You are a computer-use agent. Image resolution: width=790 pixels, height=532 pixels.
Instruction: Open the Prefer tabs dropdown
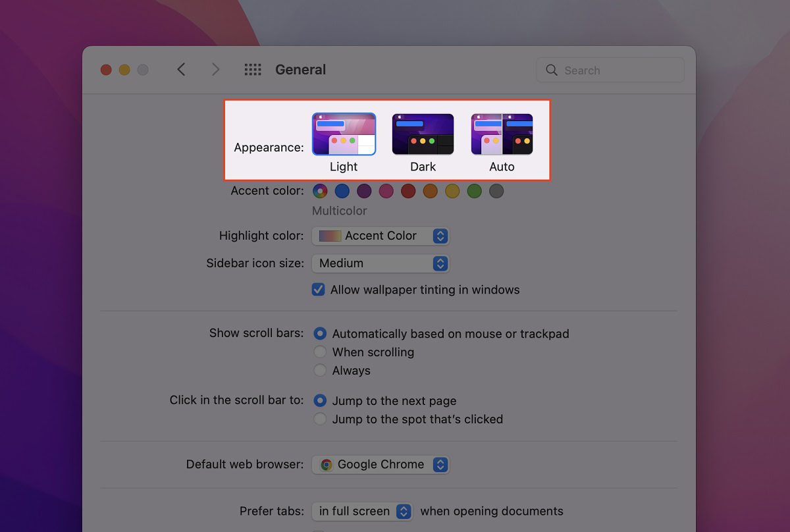coord(362,511)
